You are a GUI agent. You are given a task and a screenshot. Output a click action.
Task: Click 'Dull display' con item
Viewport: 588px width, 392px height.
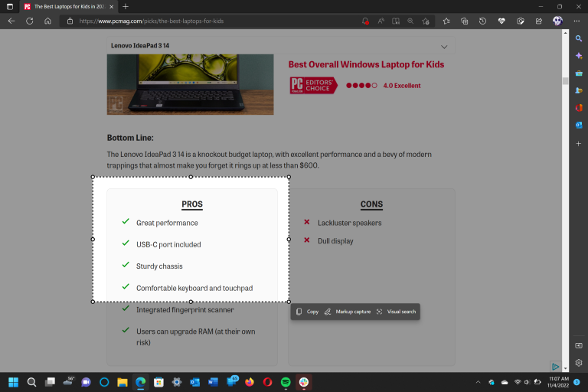coord(335,241)
